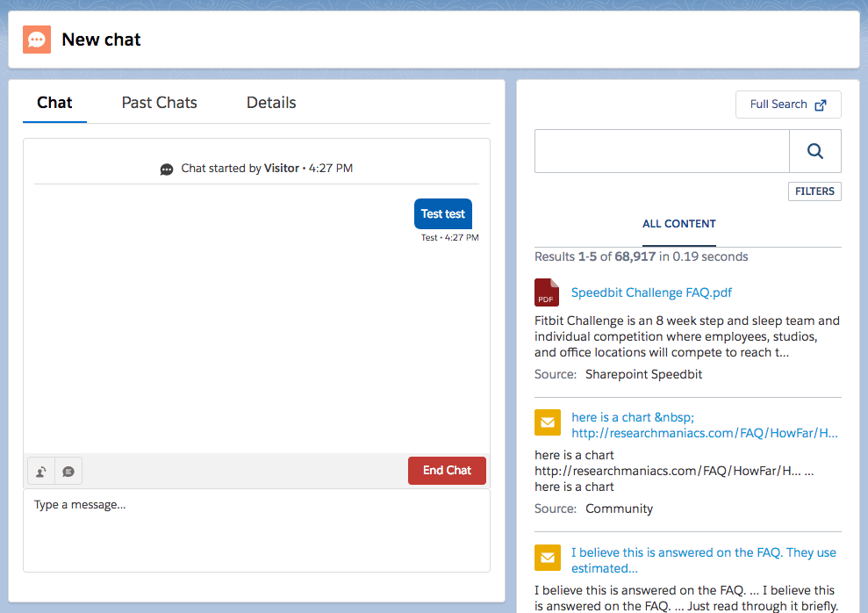The image size is (868, 613).
Task: Click the email icon on the last search result
Action: coord(548,558)
